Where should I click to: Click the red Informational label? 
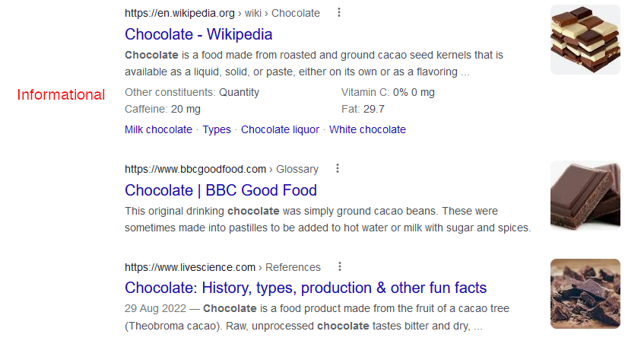coord(61,94)
